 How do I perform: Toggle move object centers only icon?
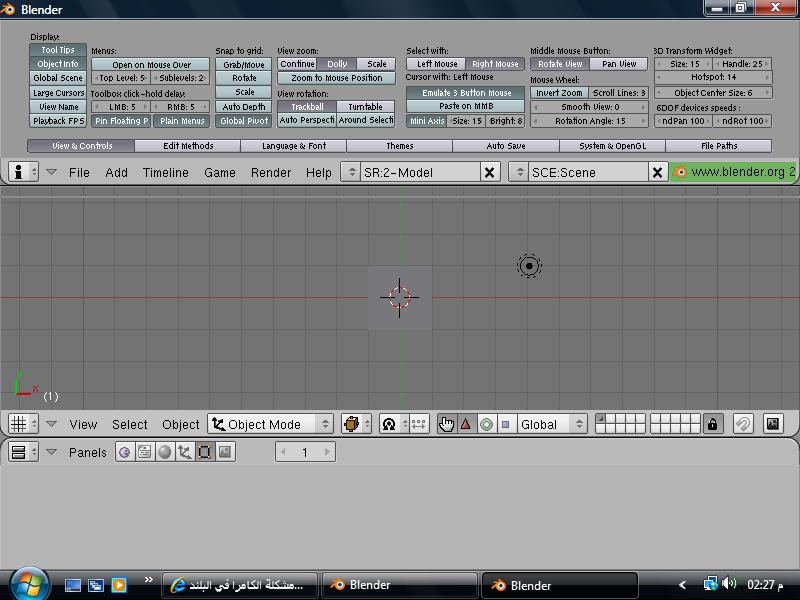(418, 424)
